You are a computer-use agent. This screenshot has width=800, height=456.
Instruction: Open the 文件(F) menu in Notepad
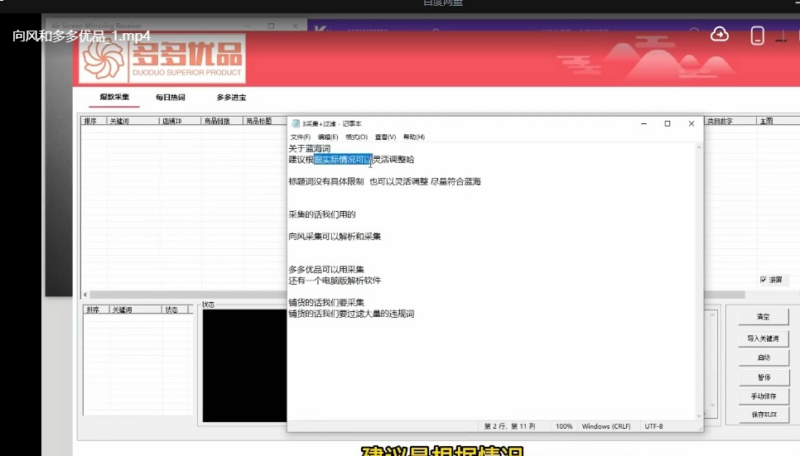tap(300, 137)
